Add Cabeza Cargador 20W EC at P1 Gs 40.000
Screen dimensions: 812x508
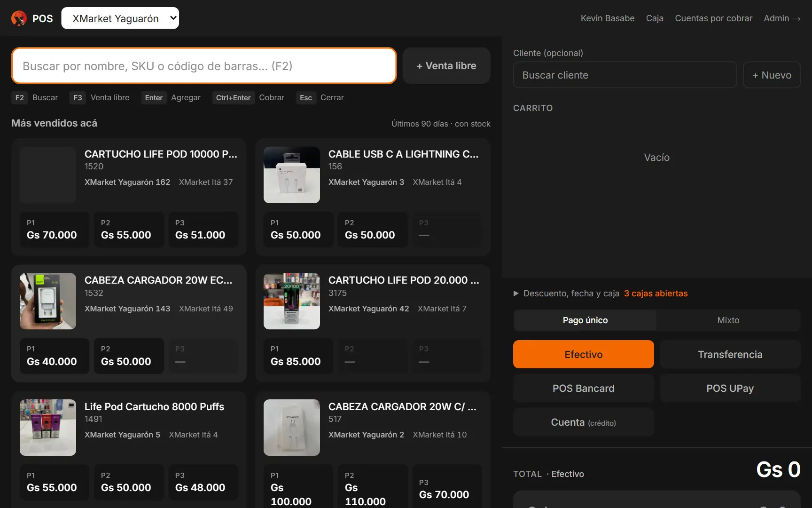[x=55, y=356]
